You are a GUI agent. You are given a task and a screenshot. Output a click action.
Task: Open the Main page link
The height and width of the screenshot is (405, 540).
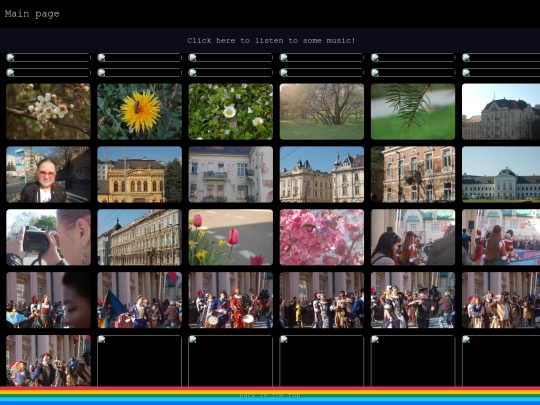coord(32,14)
